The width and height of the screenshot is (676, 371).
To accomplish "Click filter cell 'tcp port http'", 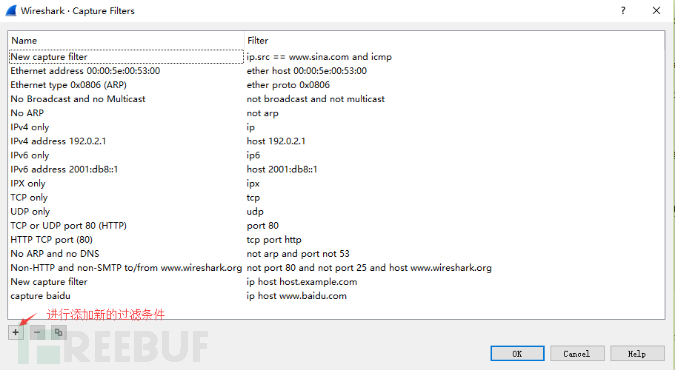I will tap(274, 240).
